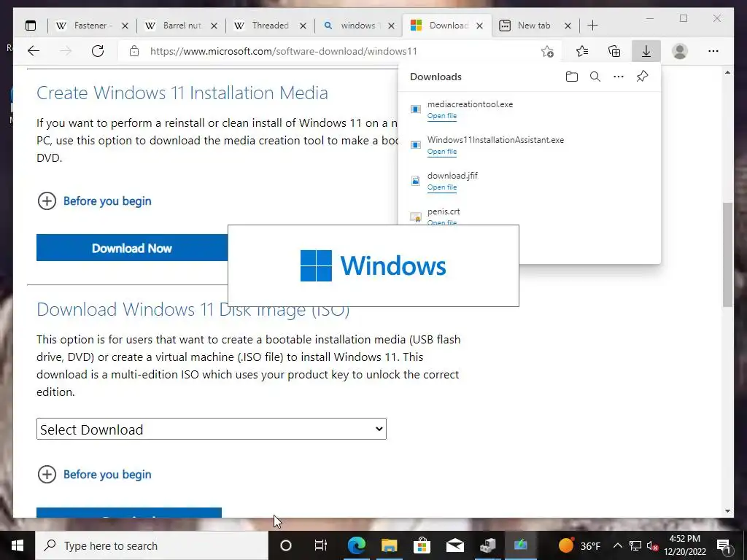Click the address bar URL
This screenshot has height=560, width=747.
click(284, 52)
